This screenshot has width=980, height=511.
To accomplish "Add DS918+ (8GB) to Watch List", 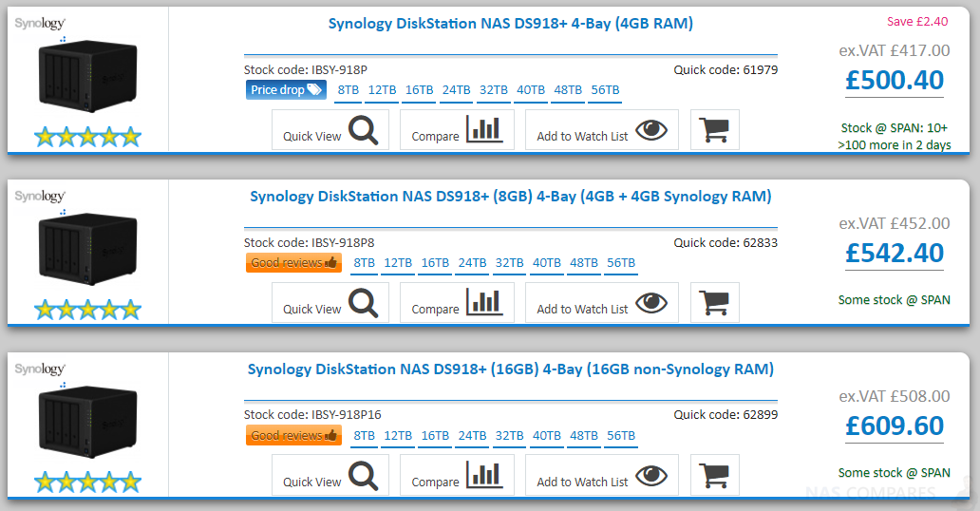I will click(602, 303).
